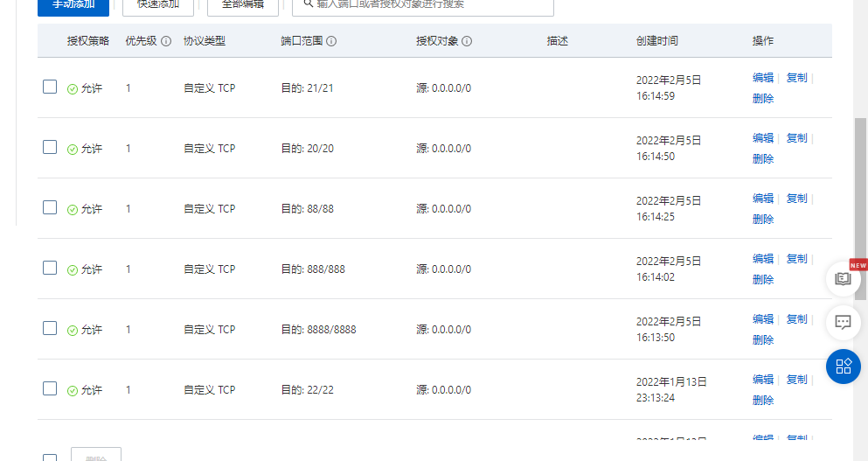
Task: Edit the port 22/22 rule
Action: click(763, 380)
